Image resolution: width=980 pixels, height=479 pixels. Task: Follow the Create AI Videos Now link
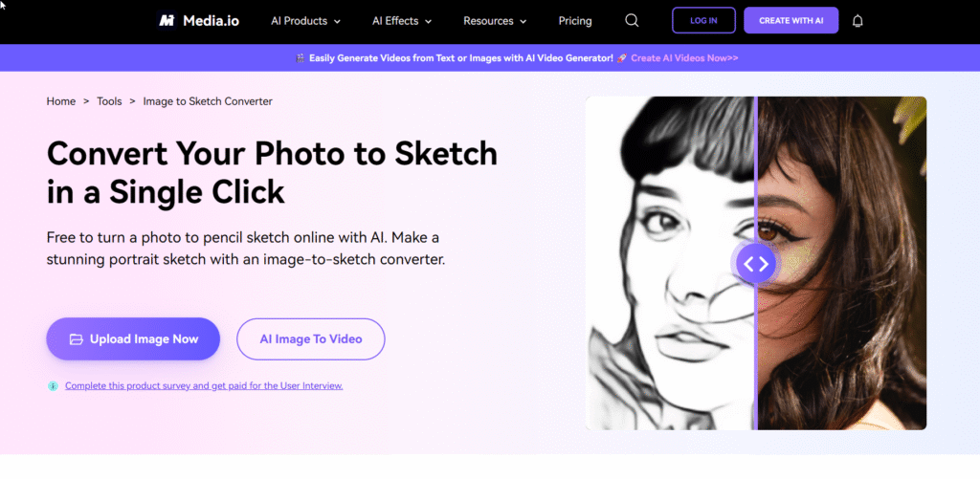coord(684,58)
